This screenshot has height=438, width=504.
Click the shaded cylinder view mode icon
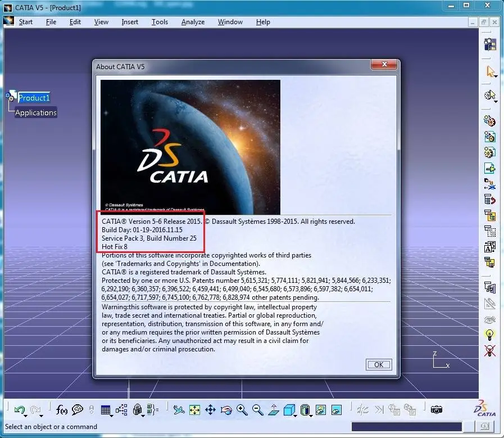[x=305, y=410]
